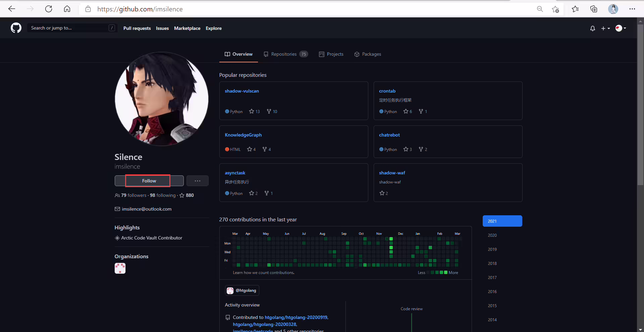The width and height of the screenshot is (644, 332).
Task: Go to the browser home icon
Action: pyautogui.click(x=67, y=9)
